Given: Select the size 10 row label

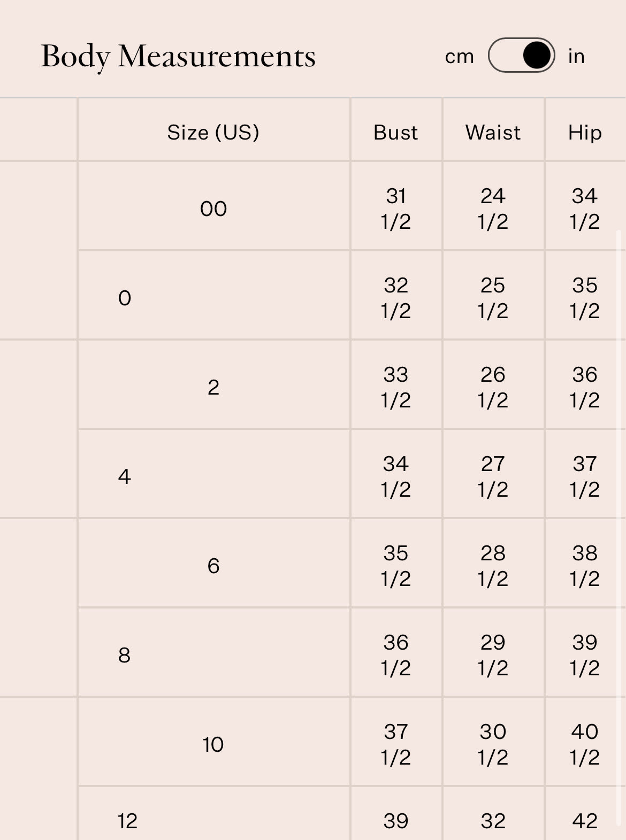Looking at the screenshot, I should pos(213,744).
